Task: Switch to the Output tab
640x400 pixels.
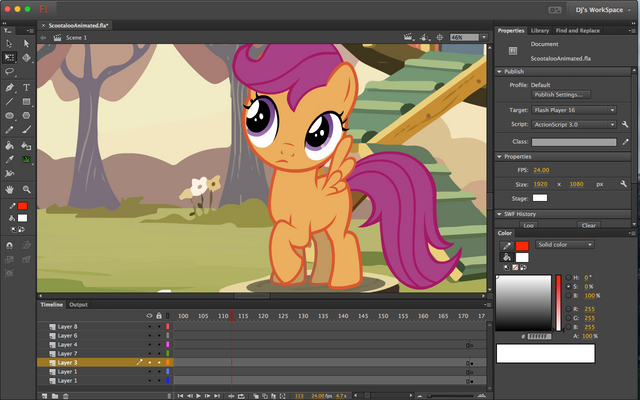Action: pyautogui.click(x=78, y=304)
